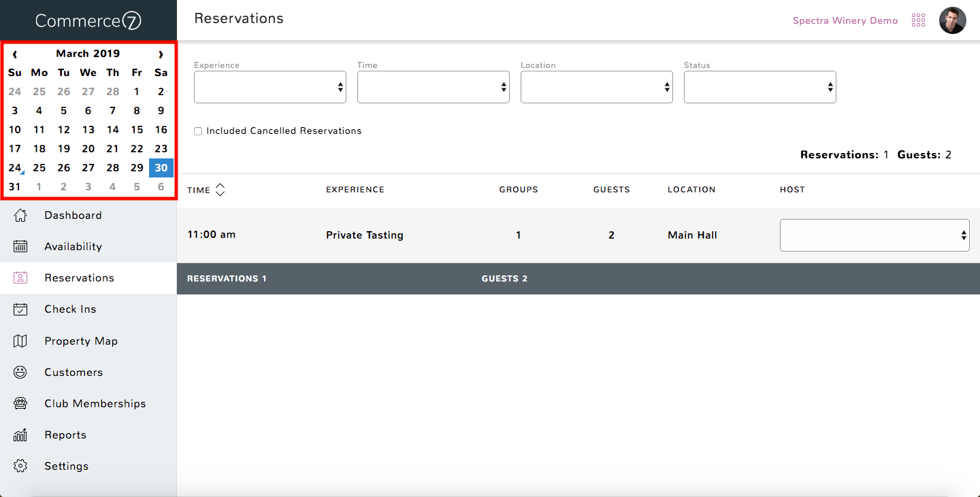Click the GROUPS column header

519,190
